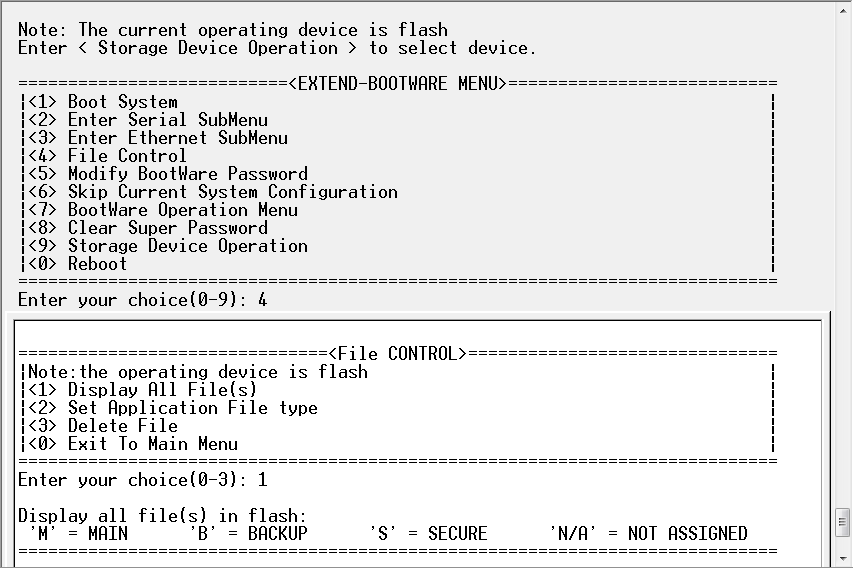
Task: Click the File Control entry in main menu
Action: coord(127,156)
